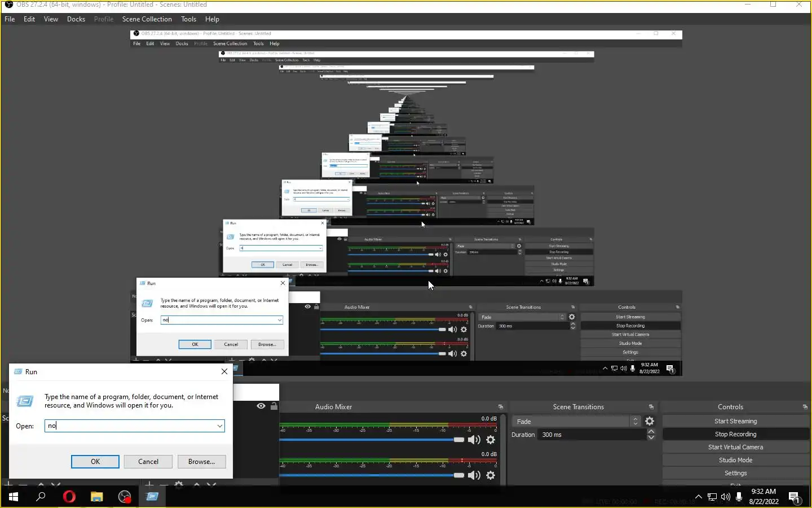
Task: Open Settings from the Controls dock
Action: pyautogui.click(x=735, y=473)
